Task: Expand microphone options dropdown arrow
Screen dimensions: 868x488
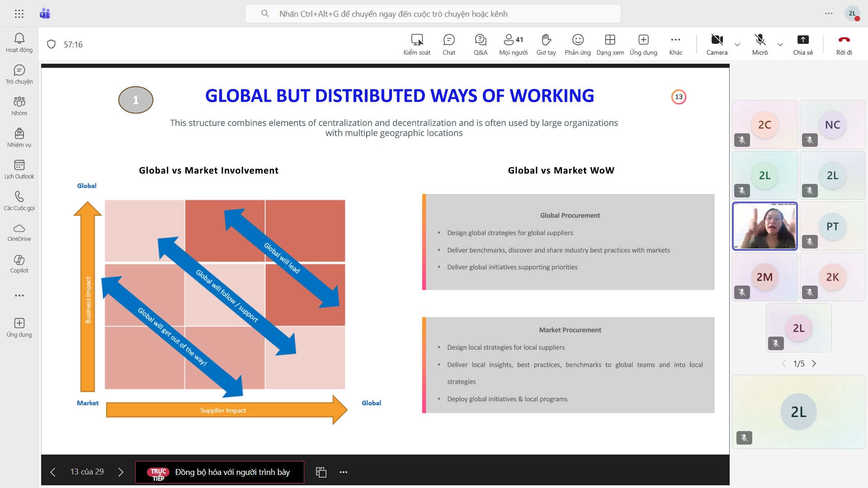Action: pos(780,44)
